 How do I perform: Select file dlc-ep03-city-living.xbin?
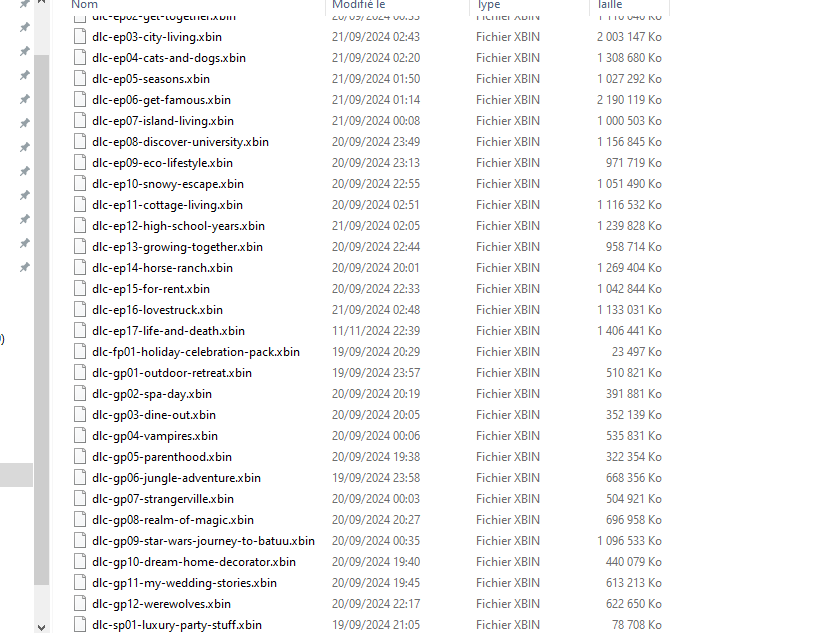click(x=157, y=37)
